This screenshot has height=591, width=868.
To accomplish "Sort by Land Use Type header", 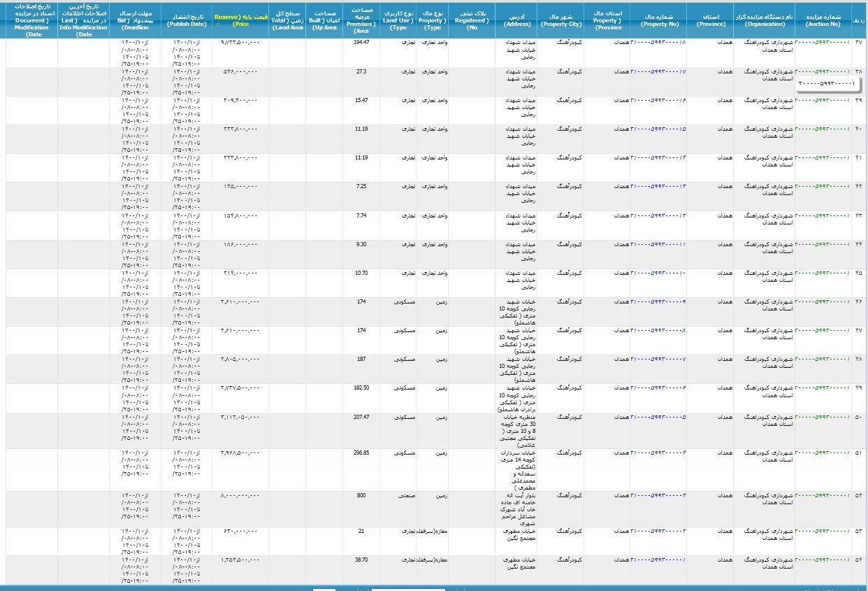I will (x=398, y=20).
